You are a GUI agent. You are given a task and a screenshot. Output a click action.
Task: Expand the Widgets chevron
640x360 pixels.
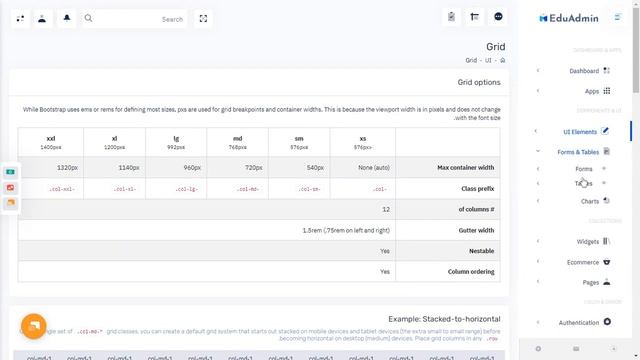(538, 241)
